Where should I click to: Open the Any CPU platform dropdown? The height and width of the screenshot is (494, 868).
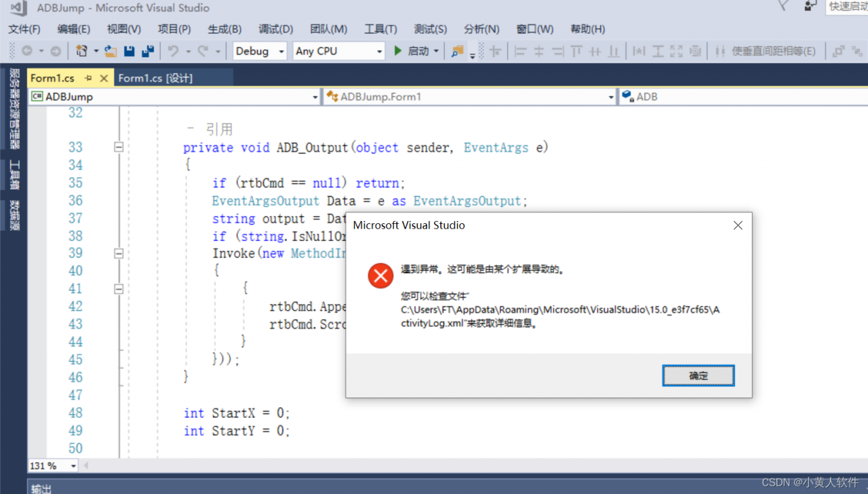click(339, 51)
